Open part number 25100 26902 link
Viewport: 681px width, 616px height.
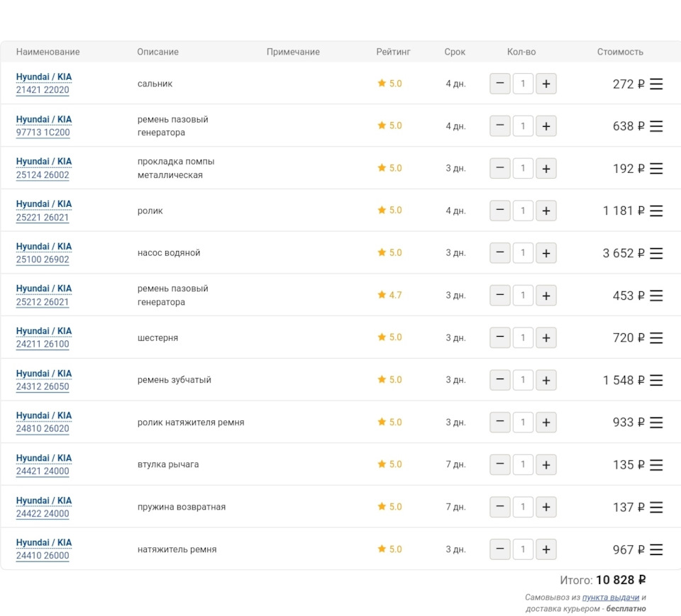43,259
